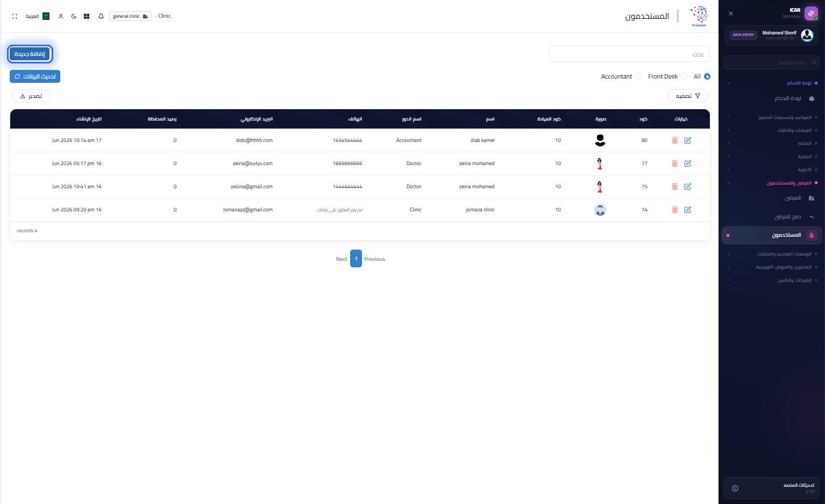
Task: Open the apps grid icon in the header
Action: [x=87, y=16]
